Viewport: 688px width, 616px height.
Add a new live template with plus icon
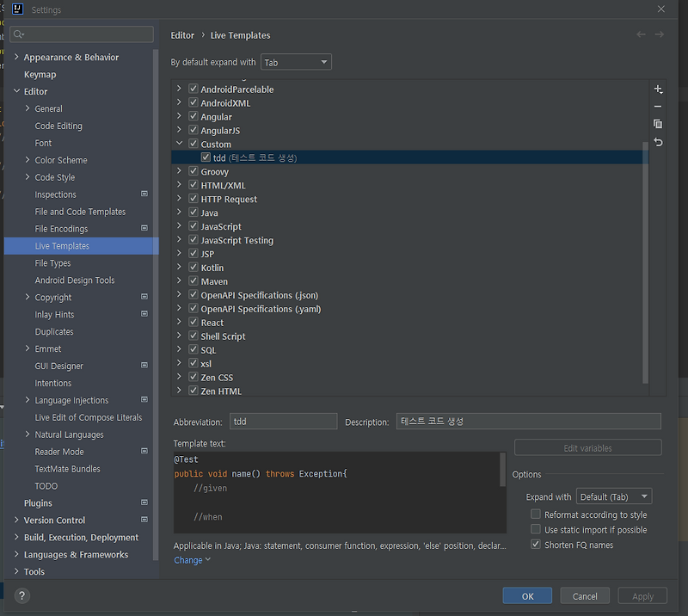(658, 89)
